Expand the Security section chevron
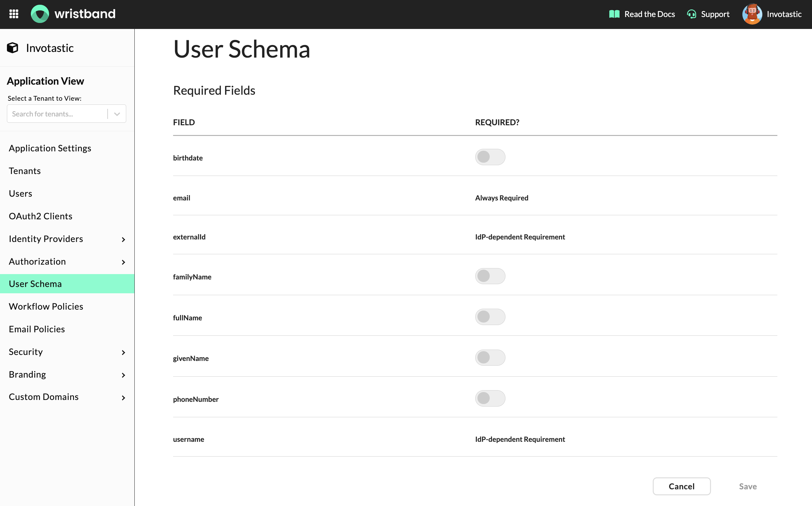Screen dimensions: 812x506 click(x=123, y=352)
